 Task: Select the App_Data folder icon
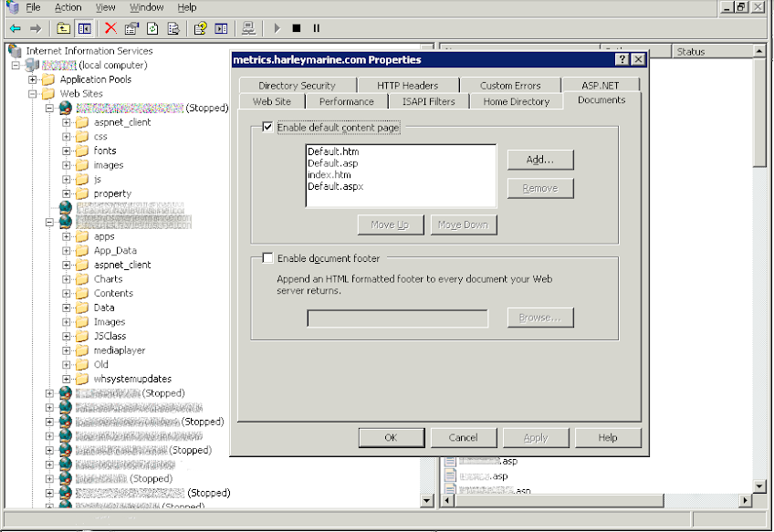(82, 251)
